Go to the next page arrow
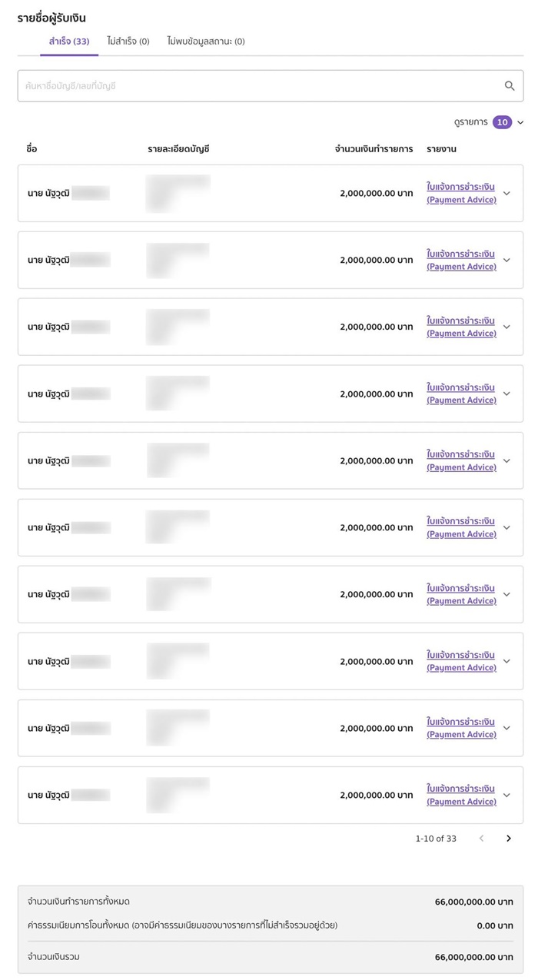Screen dimensions: 538x980 click(x=509, y=839)
